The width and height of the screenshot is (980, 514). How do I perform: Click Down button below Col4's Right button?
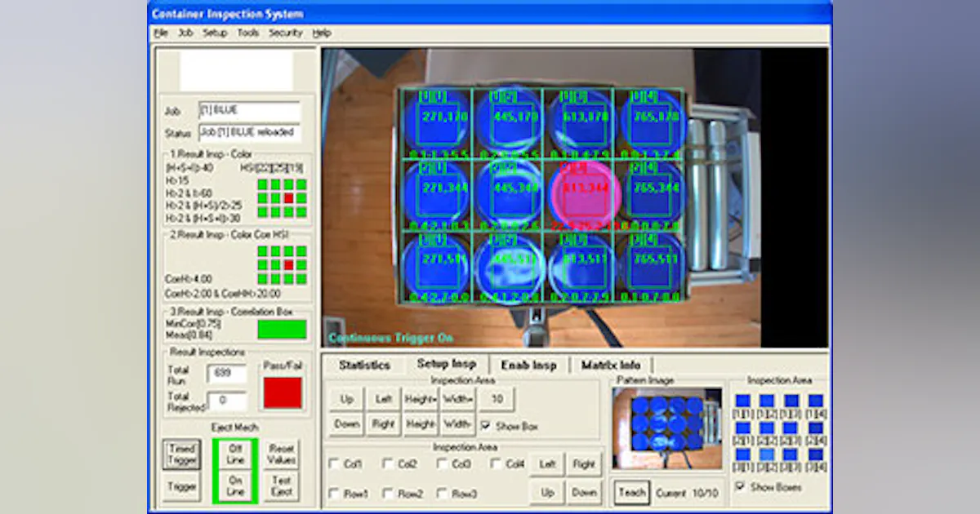(584, 493)
